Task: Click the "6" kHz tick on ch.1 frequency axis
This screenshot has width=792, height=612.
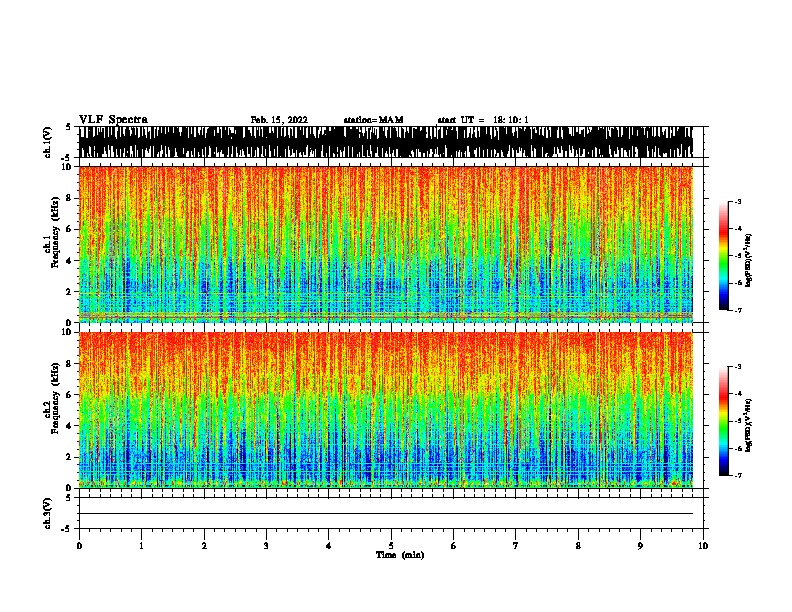Action: coord(70,229)
